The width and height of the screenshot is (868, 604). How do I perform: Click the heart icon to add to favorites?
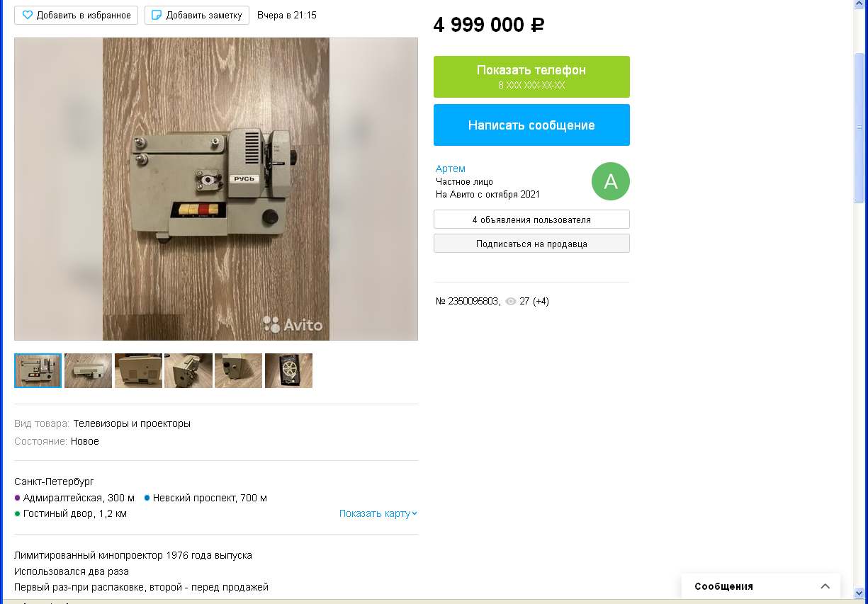28,15
